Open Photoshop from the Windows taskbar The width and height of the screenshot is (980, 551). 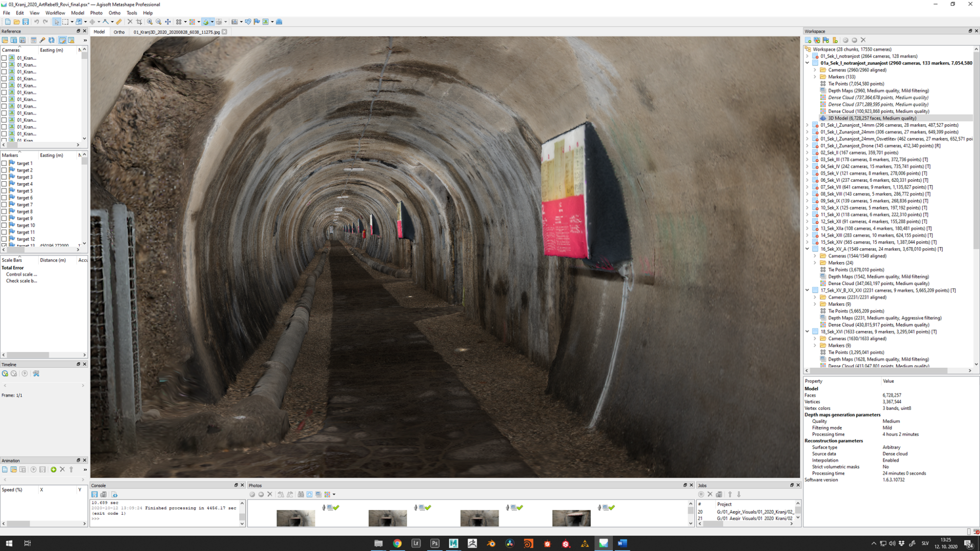point(435,543)
